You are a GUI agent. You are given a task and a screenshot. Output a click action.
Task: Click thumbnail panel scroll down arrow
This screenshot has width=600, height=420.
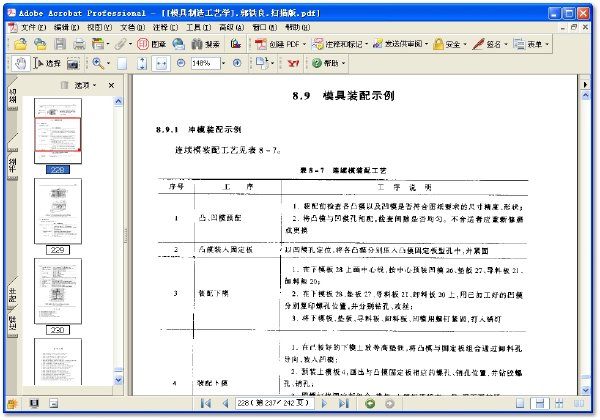(x=119, y=380)
